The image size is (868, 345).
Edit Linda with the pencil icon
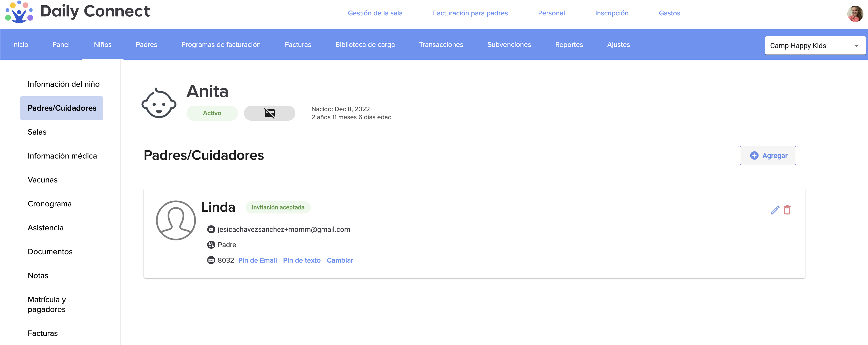775,210
